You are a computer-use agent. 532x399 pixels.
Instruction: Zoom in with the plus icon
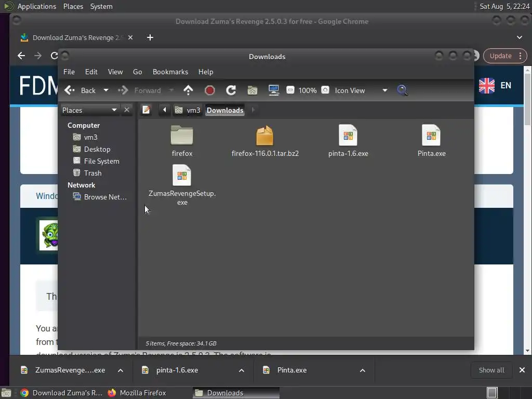[325, 90]
